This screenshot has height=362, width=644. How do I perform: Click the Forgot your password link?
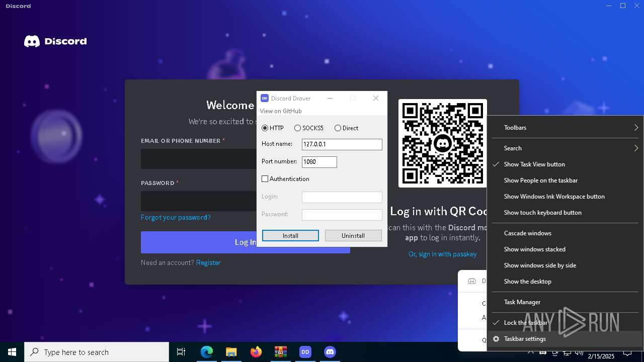176,217
